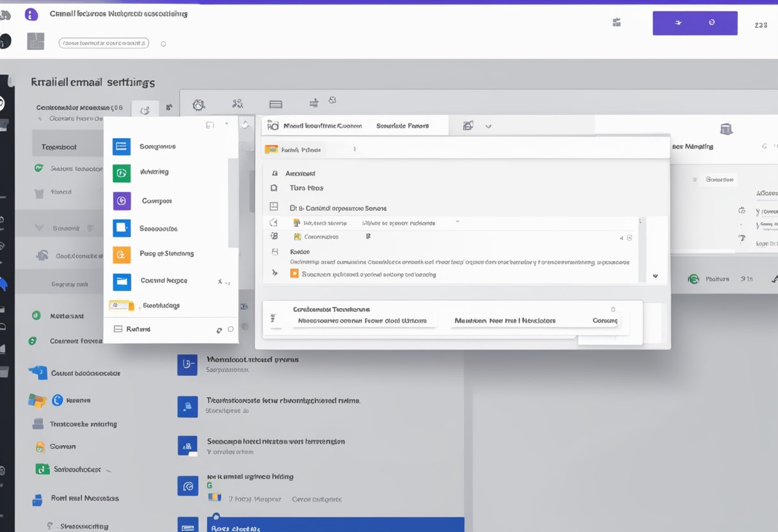Click the checkbox next to the search field
Viewport: 778px width, 532px height.
(163, 43)
